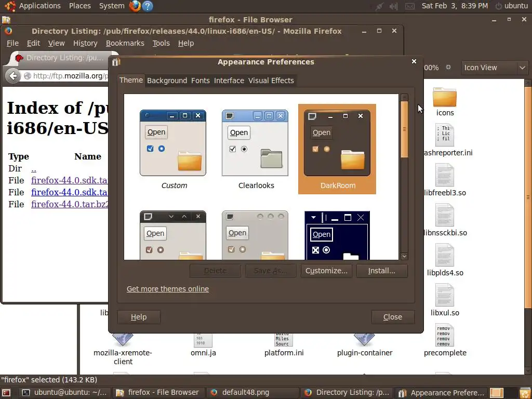Click the Delete button
Viewport: 532px width, 399px height.
[x=215, y=271]
